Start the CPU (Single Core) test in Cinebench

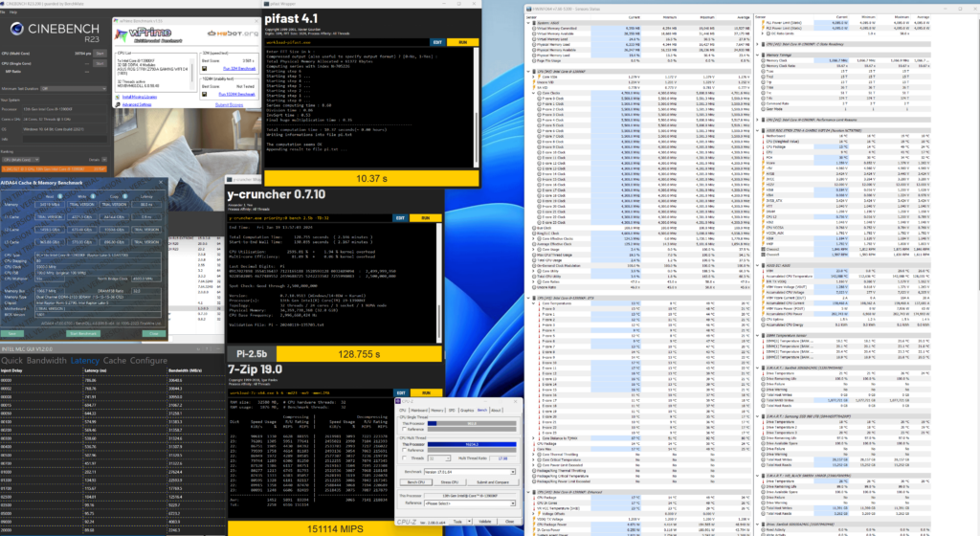click(x=100, y=63)
